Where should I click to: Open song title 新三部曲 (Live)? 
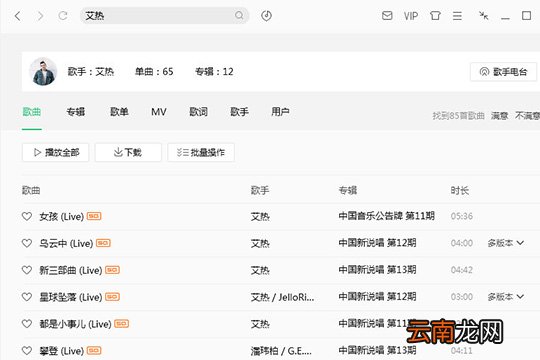[x=71, y=270]
